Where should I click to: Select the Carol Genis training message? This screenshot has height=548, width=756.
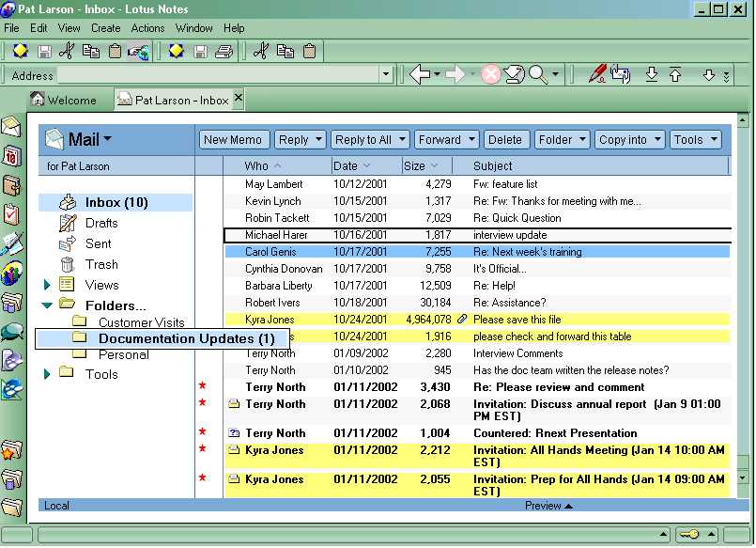[477, 251]
